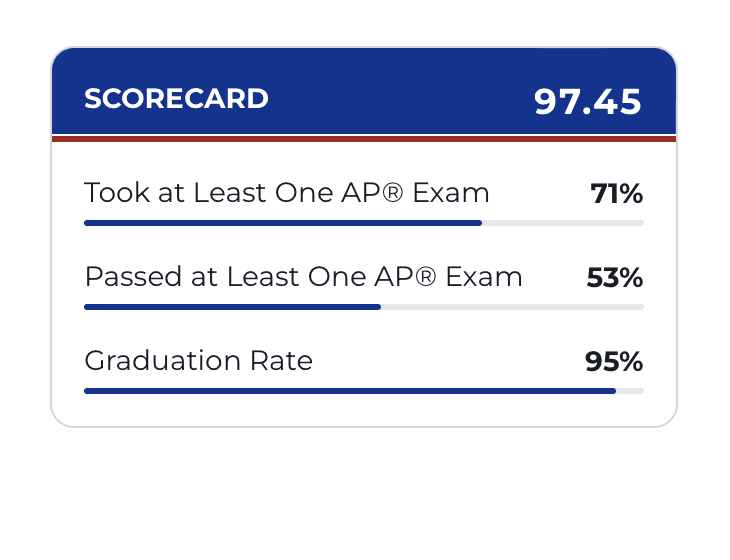Click the unfilled end of the 53% bar
The height and width of the screenshot is (560, 730).
click(512, 307)
